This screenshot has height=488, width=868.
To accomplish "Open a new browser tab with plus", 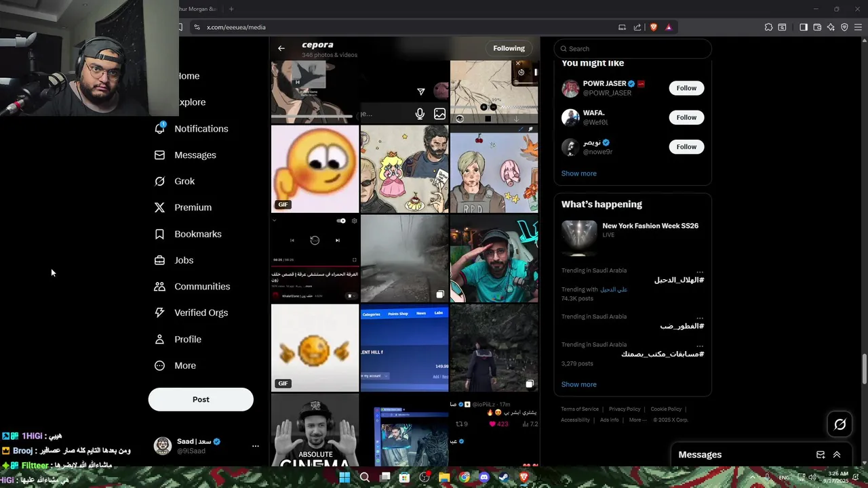I will [231, 9].
